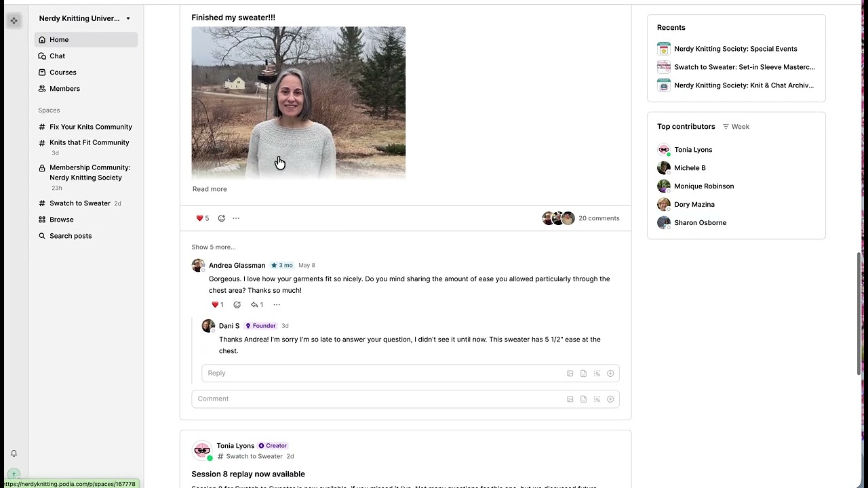Open the three-dot menu under sweater post

click(x=236, y=218)
